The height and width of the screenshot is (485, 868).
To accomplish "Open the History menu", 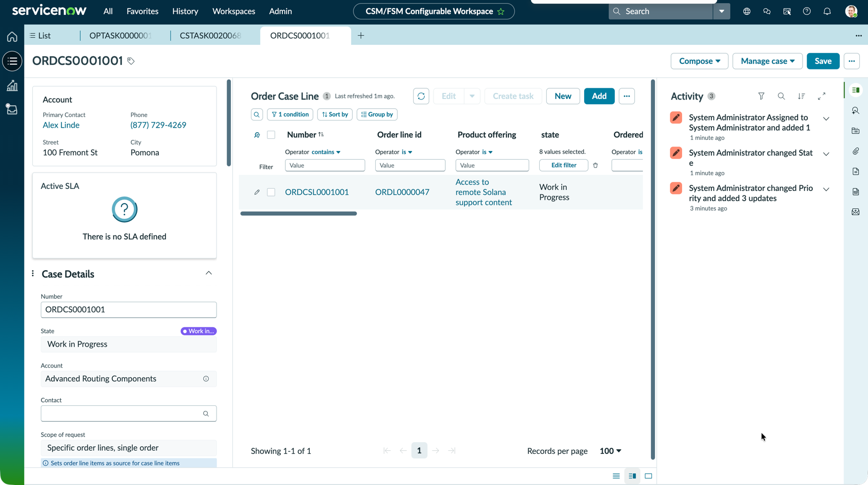I will 185,11.
